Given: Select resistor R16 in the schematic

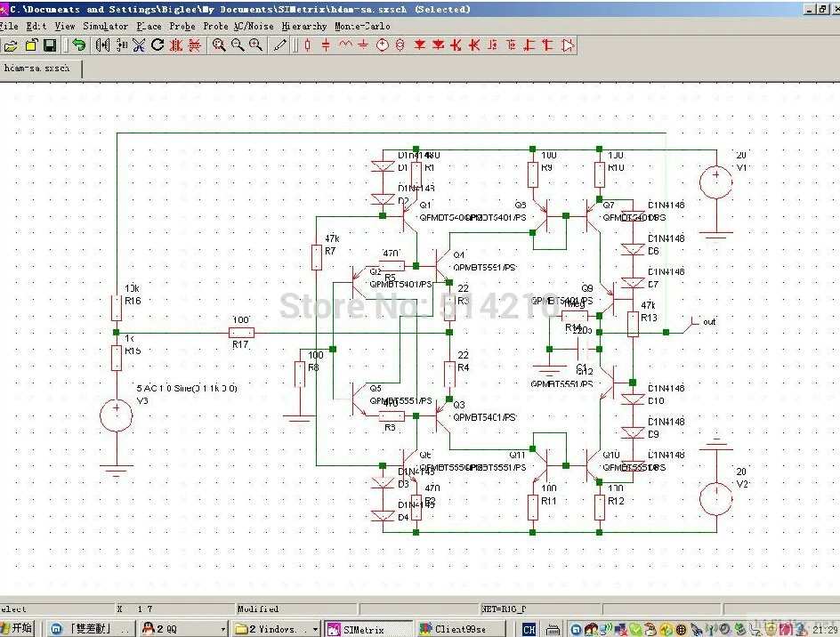Looking at the screenshot, I should [x=117, y=308].
